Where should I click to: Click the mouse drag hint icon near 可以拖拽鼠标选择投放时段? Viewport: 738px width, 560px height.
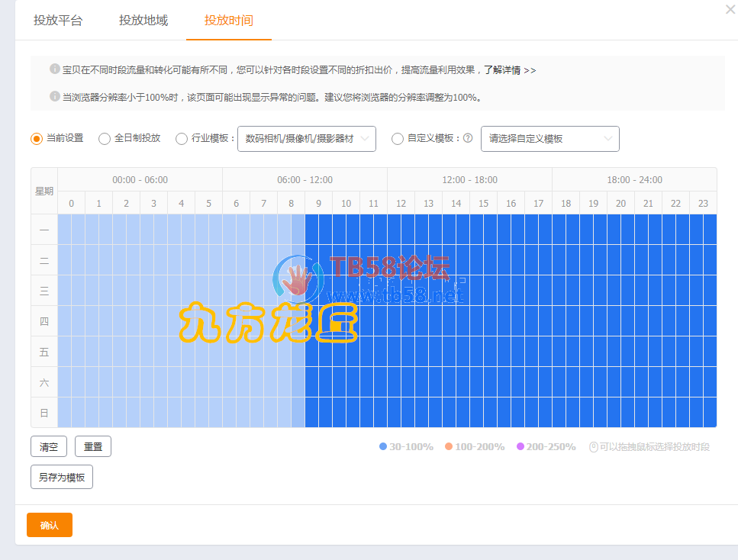(x=594, y=446)
